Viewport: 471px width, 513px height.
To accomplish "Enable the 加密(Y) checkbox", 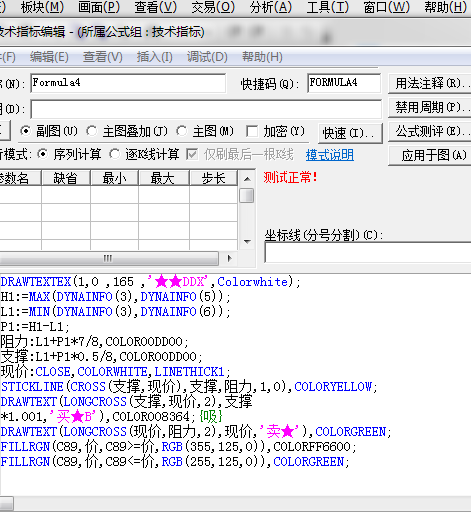I will (x=275, y=131).
